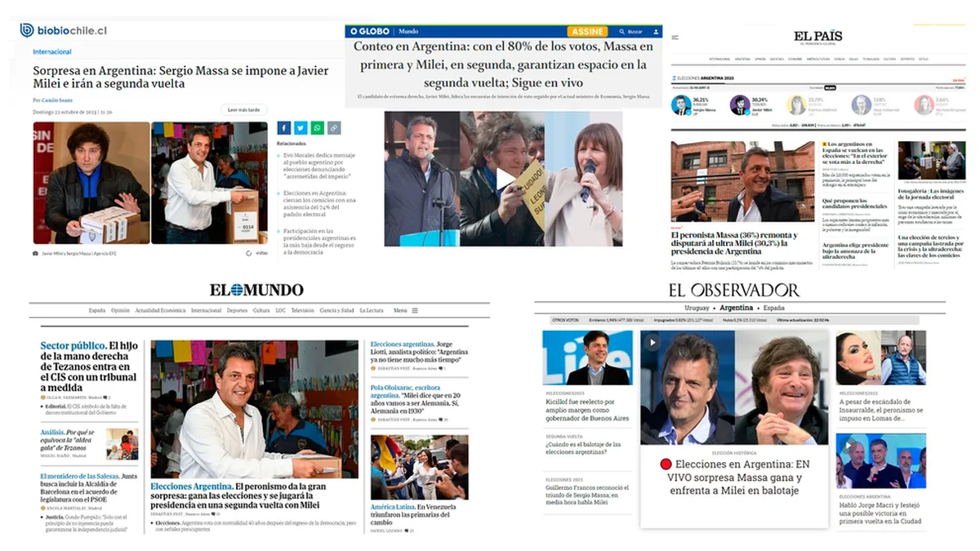Open Internacional in El País navigation bar
This screenshot has height=551, width=980.
pyautogui.click(x=719, y=58)
